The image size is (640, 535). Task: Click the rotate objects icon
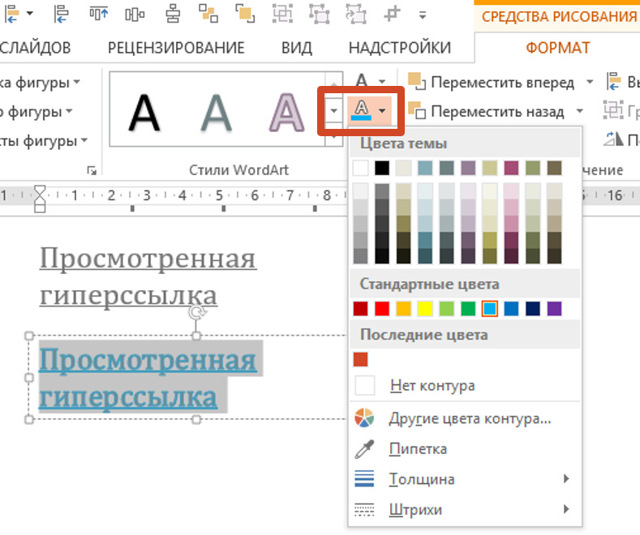point(613,140)
